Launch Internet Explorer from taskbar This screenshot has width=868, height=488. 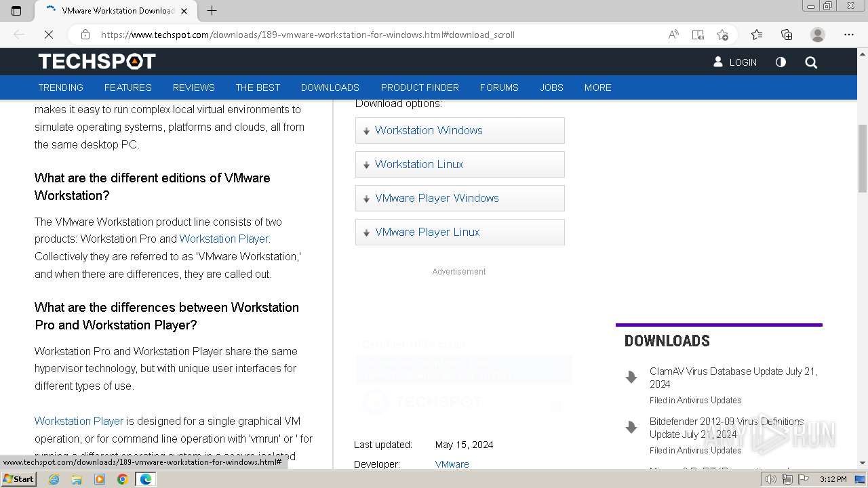[54, 479]
